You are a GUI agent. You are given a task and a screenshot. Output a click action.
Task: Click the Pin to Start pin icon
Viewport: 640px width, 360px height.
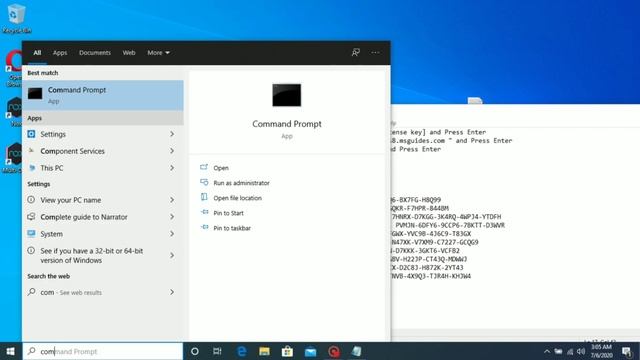(x=204, y=212)
